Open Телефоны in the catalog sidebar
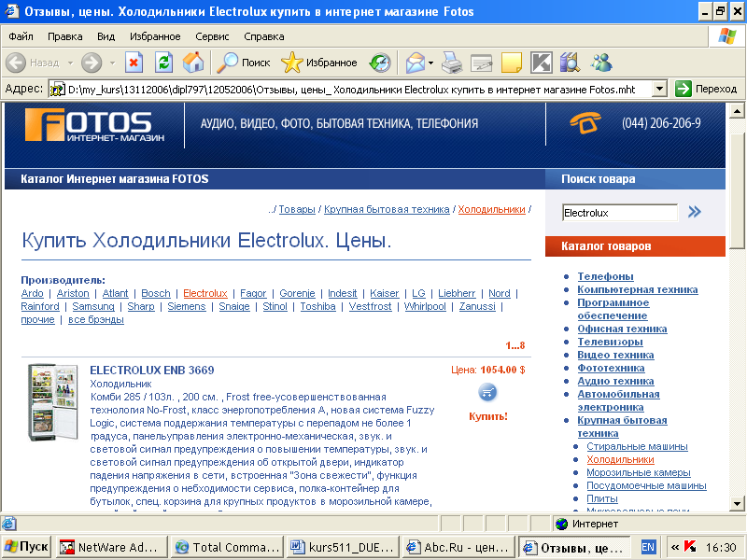 605,276
